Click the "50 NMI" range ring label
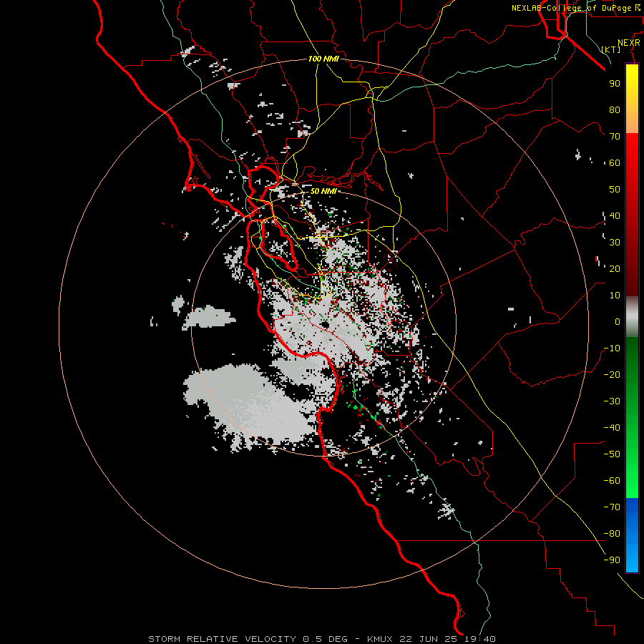The height and width of the screenshot is (644, 644). click(323, 191)
